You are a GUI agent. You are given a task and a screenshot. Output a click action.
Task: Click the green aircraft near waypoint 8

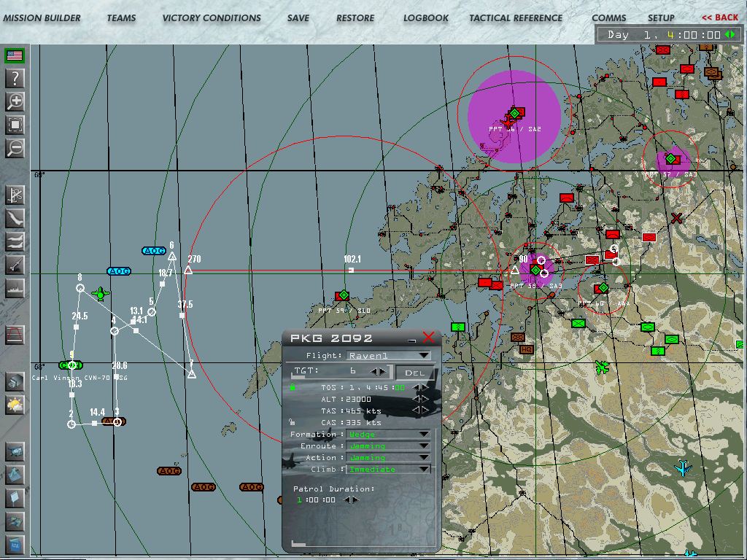click(x=101, y=294)
